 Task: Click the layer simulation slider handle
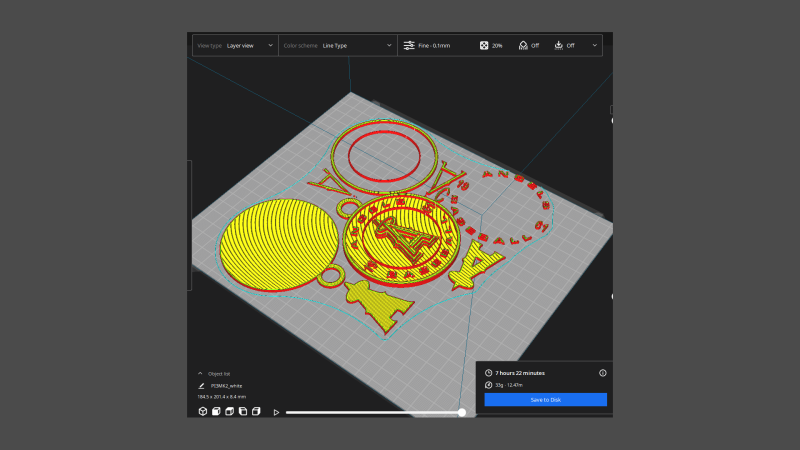(462, 412)
